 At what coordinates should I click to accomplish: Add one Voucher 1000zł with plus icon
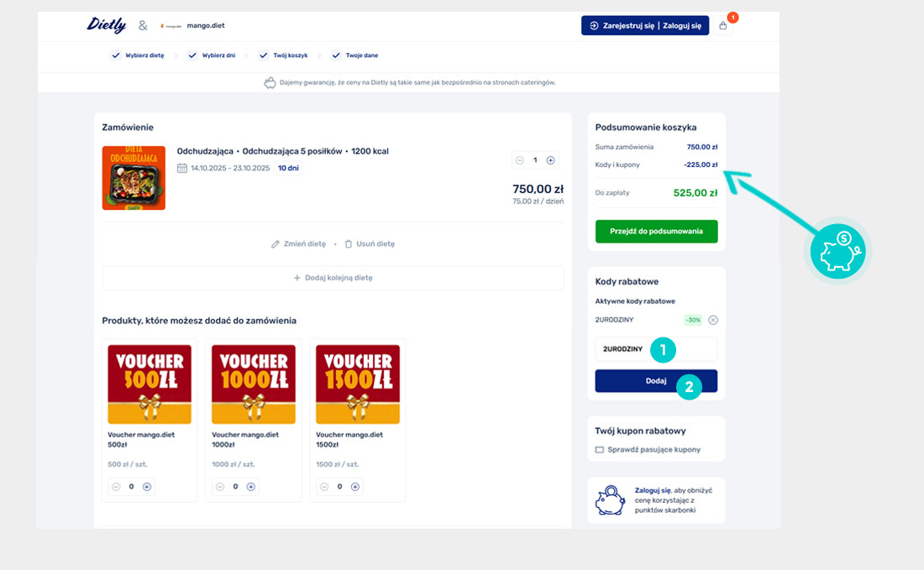click(251, 487)
